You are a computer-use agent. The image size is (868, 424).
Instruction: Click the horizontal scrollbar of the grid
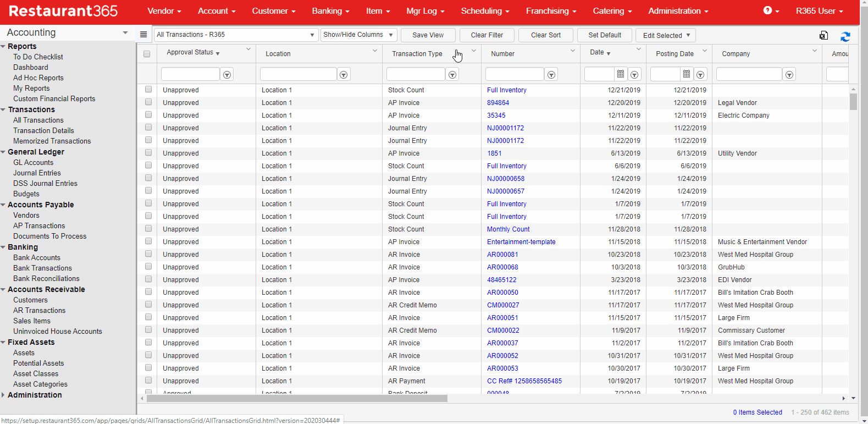point(297,398)
